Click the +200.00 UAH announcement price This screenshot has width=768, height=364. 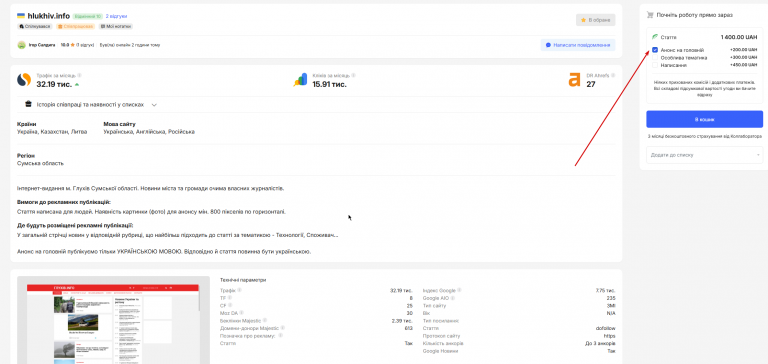point(743,50)
